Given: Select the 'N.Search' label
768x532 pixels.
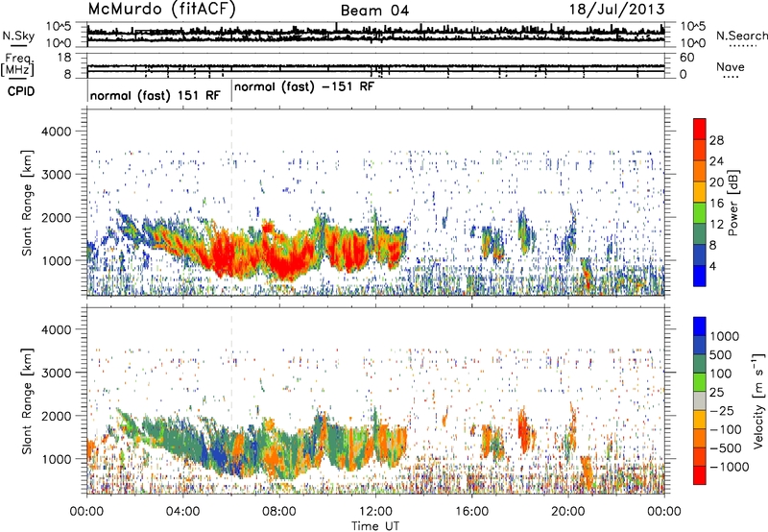Looking at the screenshot, I should click(741, 36).
